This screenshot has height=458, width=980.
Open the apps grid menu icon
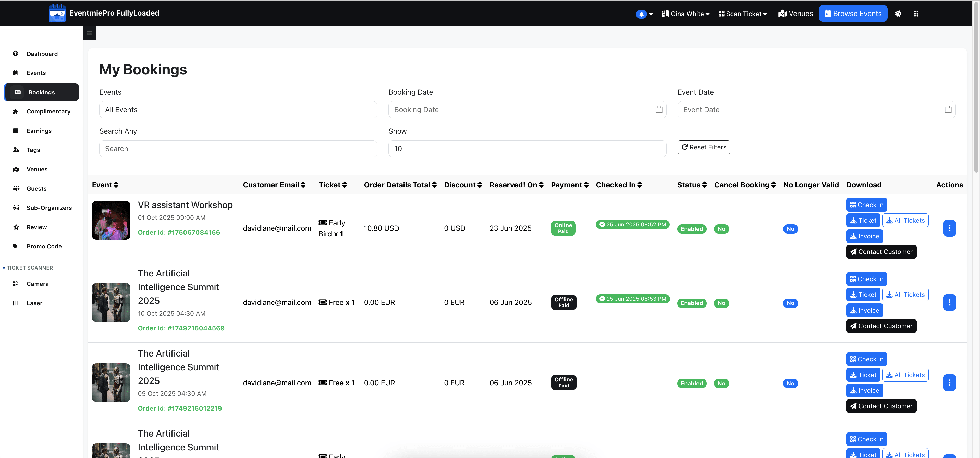(916, 14)
